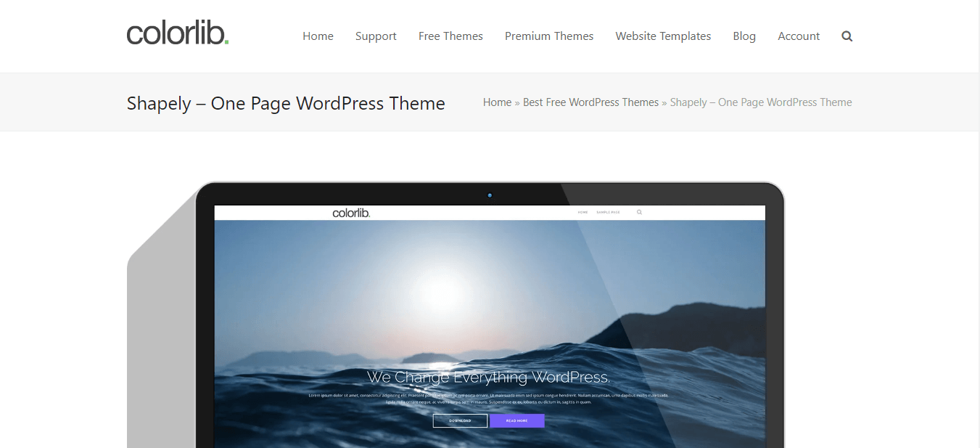Click HOME in the demo's navigation bar

coord(582,212)
